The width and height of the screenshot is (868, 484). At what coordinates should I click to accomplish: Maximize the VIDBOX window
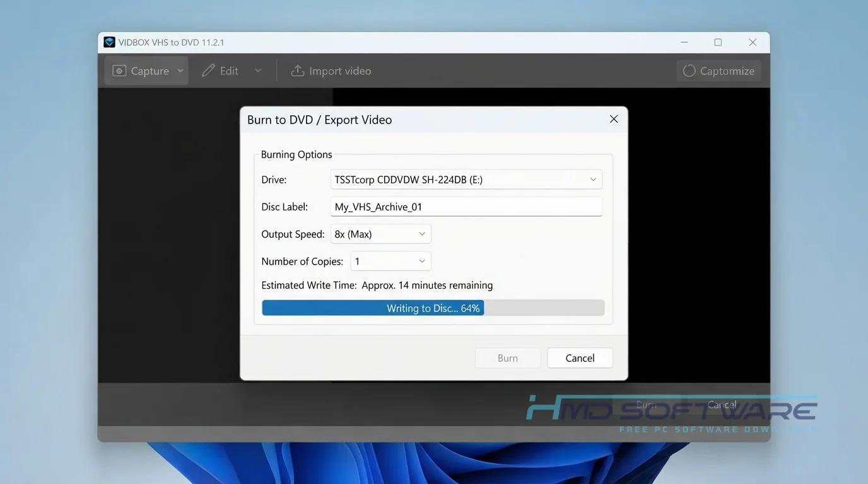[718, 42]
